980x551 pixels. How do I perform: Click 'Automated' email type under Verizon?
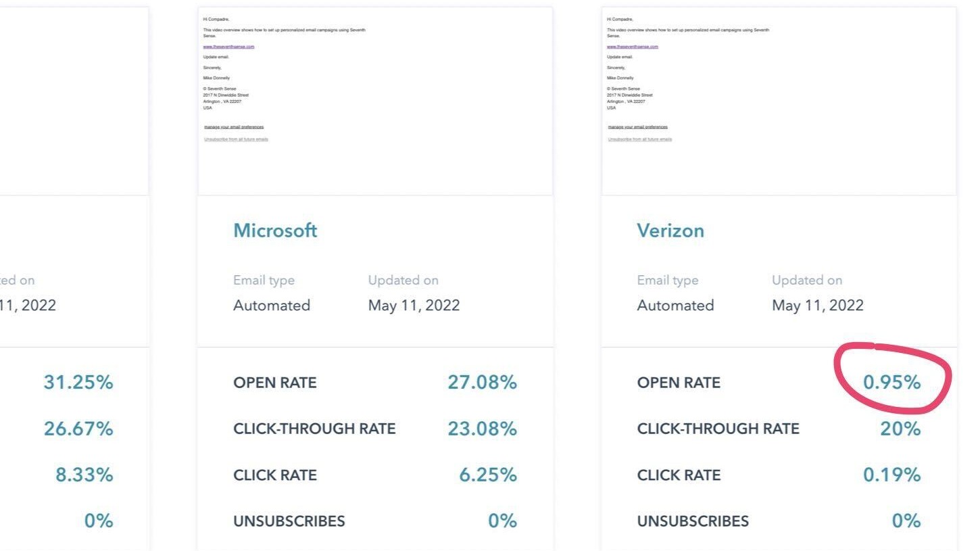675,306
